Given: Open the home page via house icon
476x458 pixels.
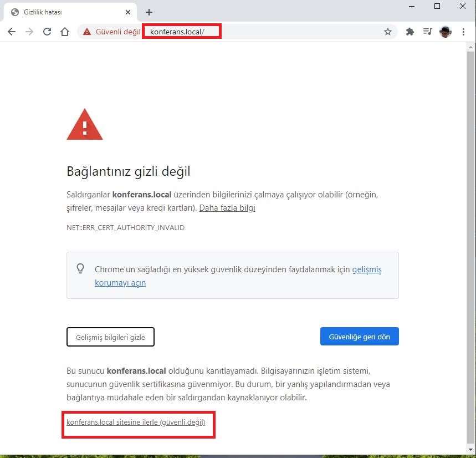Looking at the screenshot, I should [65, 32].
